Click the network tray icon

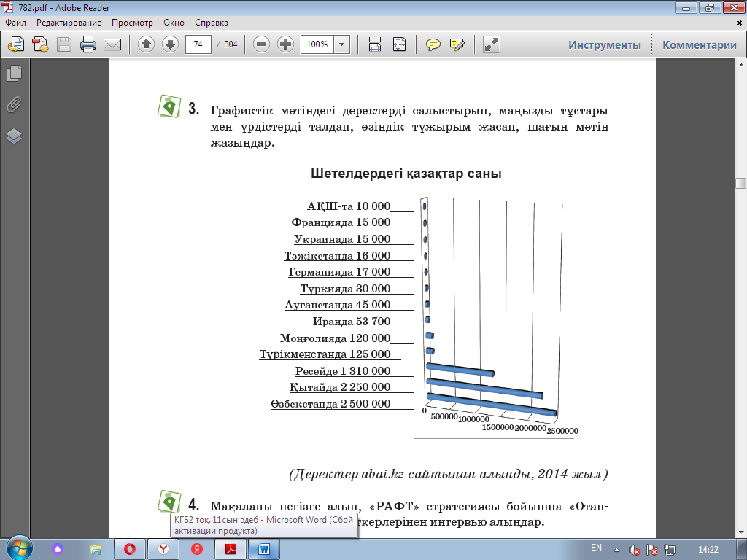[x=670, y=550]
